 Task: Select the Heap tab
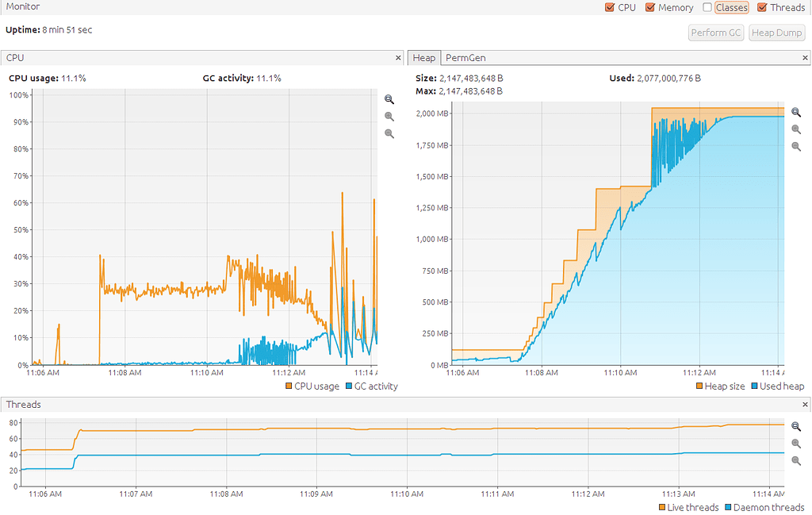[x=423, y=57]
